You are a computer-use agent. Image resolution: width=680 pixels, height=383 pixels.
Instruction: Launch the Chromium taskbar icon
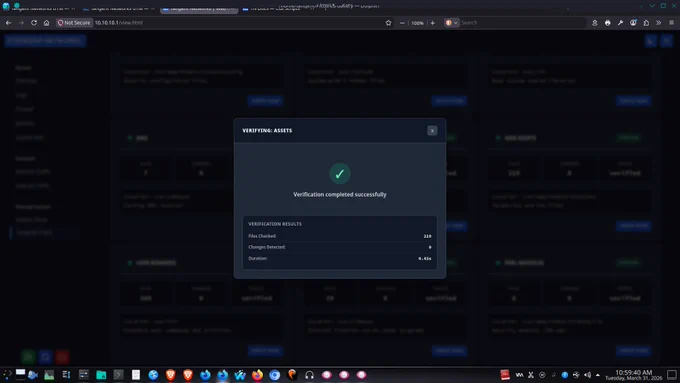[x=275, y=375]
